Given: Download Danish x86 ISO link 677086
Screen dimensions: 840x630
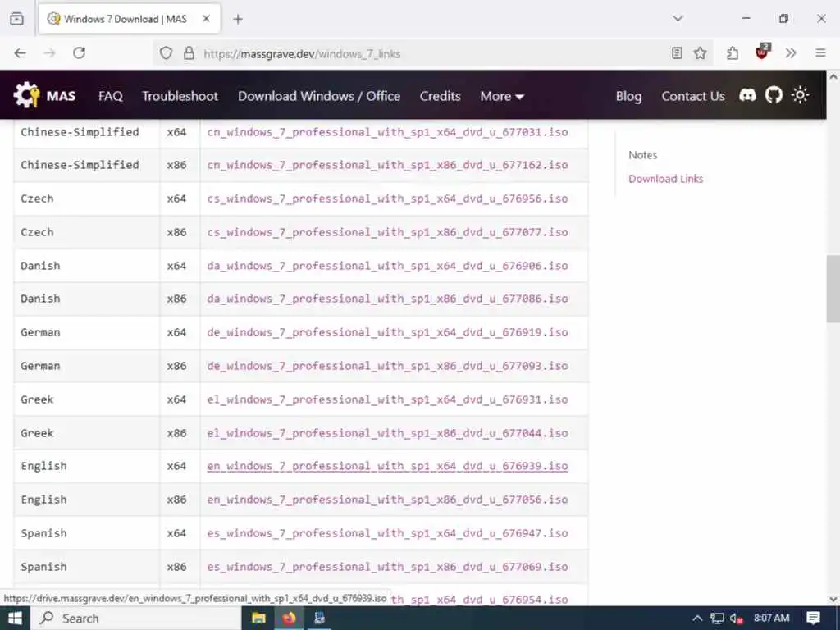Looking at the screenshot, I should tap(387, 299).
